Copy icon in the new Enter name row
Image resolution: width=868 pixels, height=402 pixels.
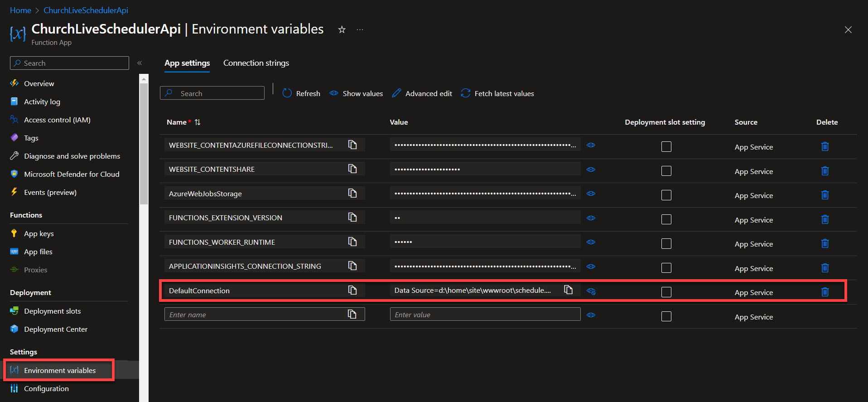[x=352, y=314]
